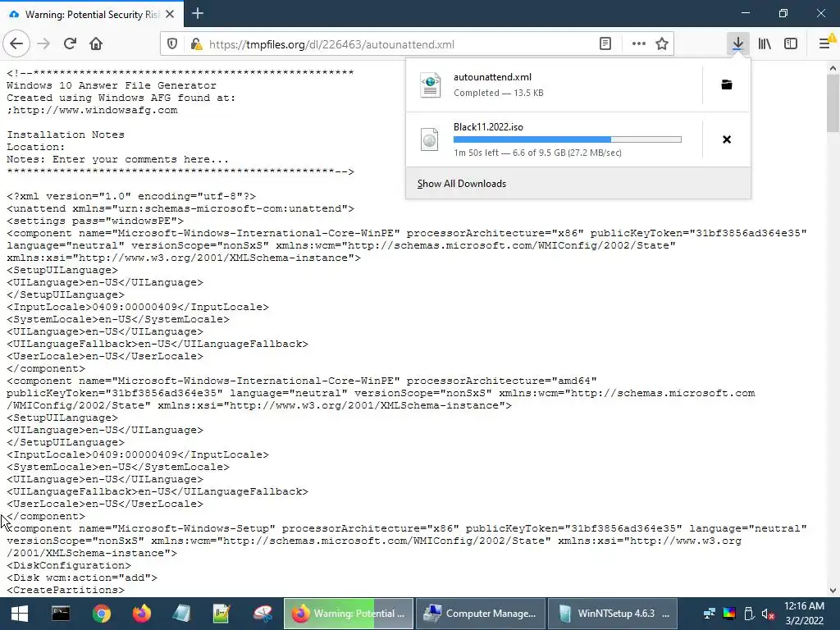The image size is (840, 630).
Task: Bookmark this page with the star
Action: [x=662, y=44]
